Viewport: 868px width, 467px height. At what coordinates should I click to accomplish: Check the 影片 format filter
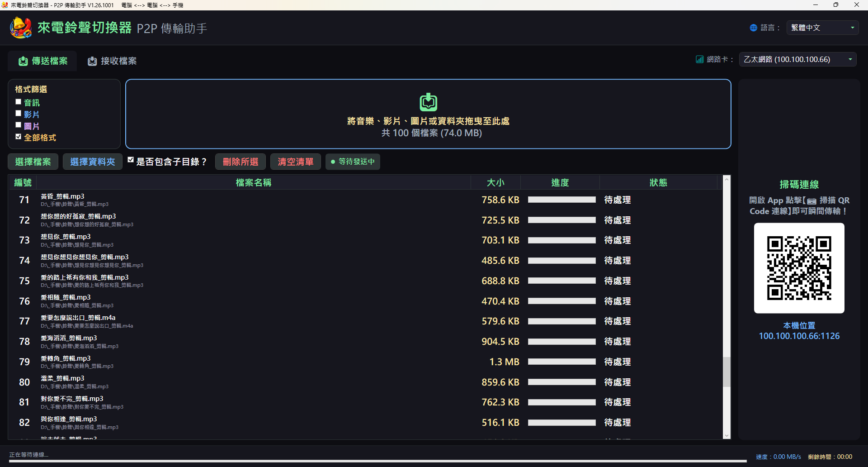point(19,114)
